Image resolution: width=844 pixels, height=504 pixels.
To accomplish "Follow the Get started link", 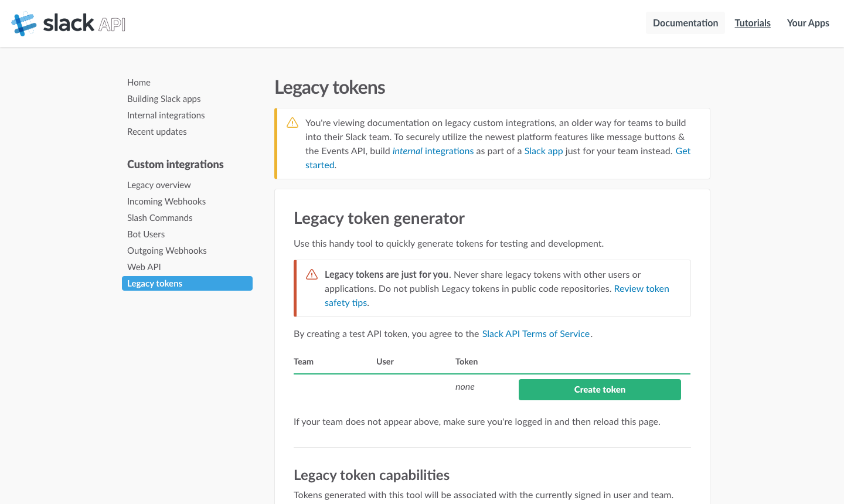I will [683, 151].
